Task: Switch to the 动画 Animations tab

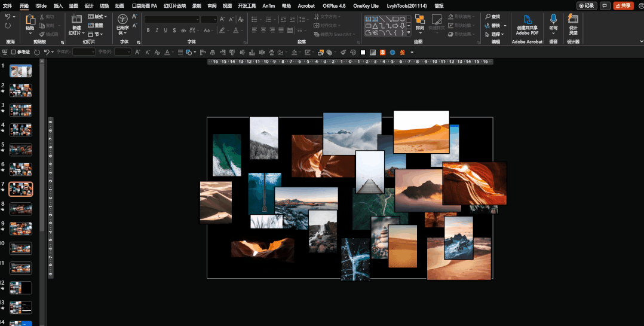Action: point(119,6)
